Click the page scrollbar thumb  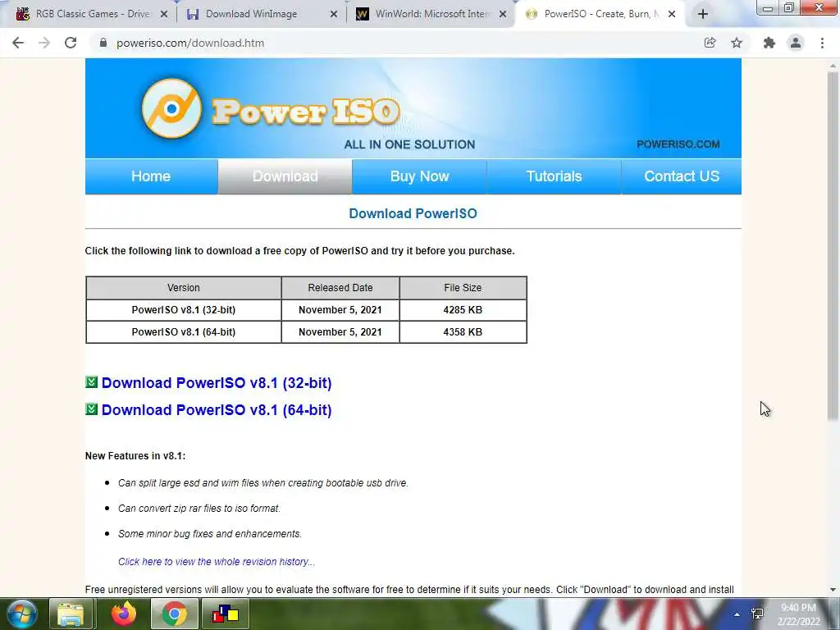coord(833,246)
